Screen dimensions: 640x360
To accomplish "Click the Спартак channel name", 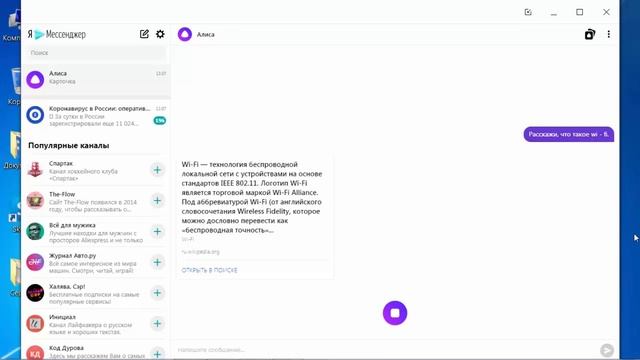I will [x=61, y=163].
